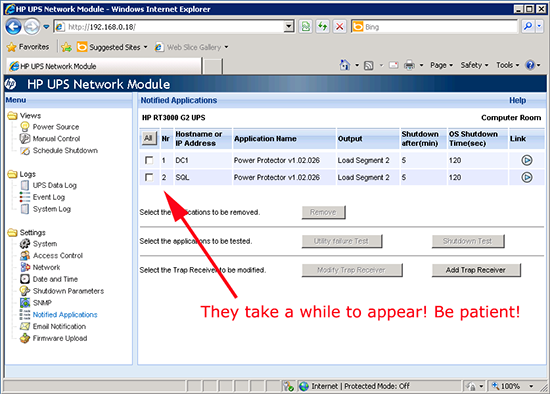Screen dimensions: 550x394
Task: Expand the address bar history dropdown
Action: 289,27
